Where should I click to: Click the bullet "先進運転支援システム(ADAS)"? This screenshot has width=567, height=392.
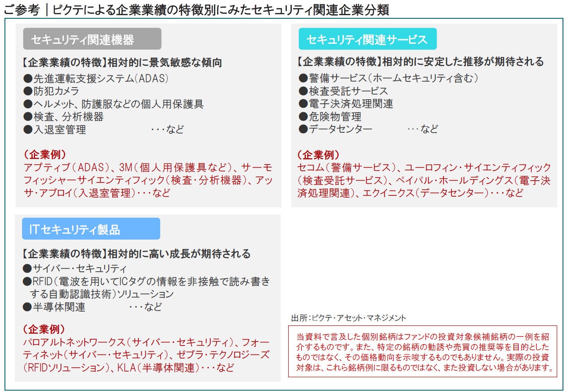(x=96, y=79)
